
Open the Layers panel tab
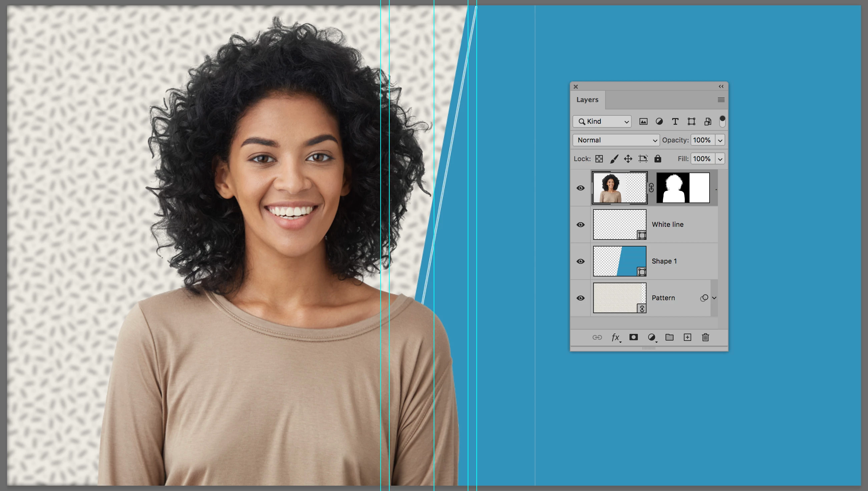[587, 100]
